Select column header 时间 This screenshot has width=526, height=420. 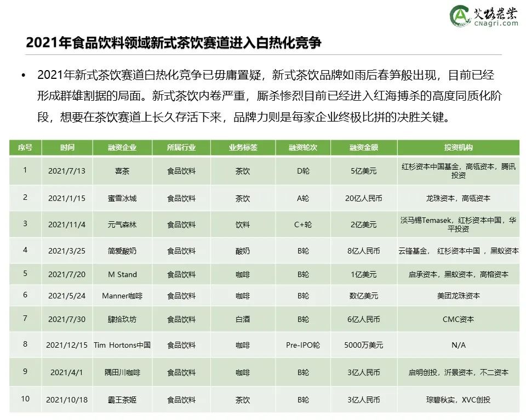[x=67, y=147]
